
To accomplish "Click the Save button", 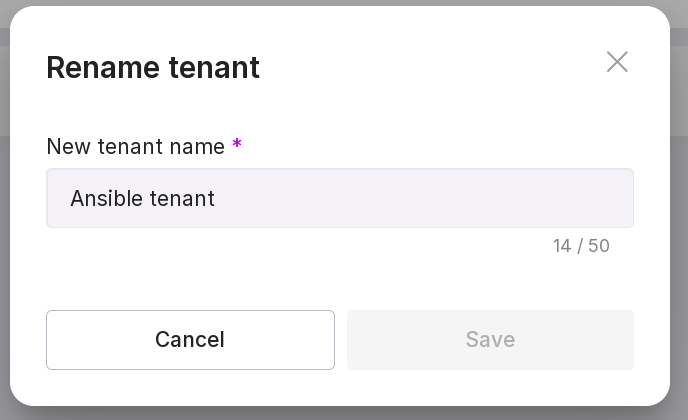I will pyautogui.click(x=490, y=340).
